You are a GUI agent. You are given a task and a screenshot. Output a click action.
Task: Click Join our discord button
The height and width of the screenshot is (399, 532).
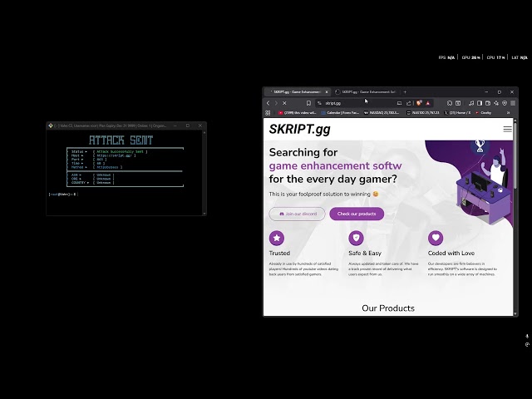tap(298, 214)
